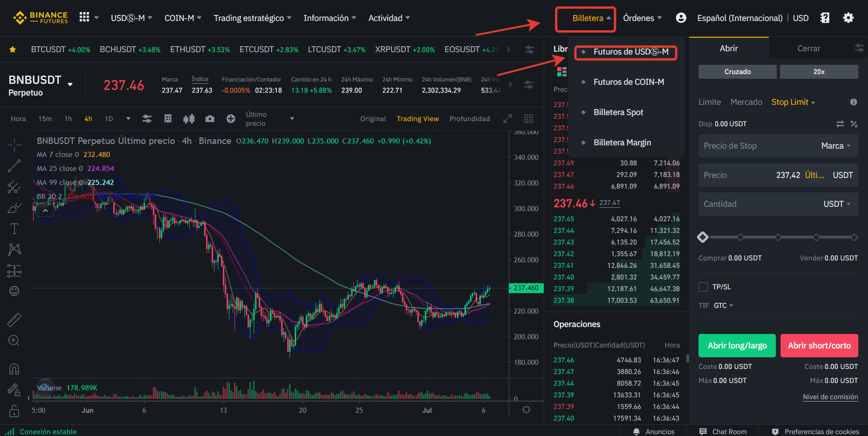This screenshot has width=868, height=436.
Task: Open the emoji icons tool
Action: (14, 291)
